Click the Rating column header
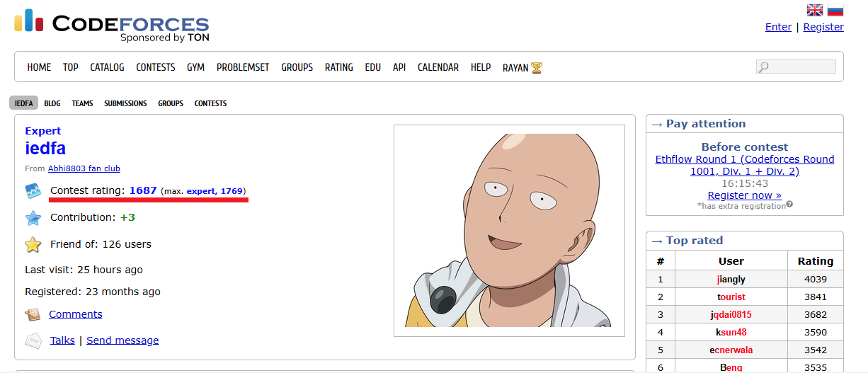Viewport: 868px width, 373px height. 816,261
